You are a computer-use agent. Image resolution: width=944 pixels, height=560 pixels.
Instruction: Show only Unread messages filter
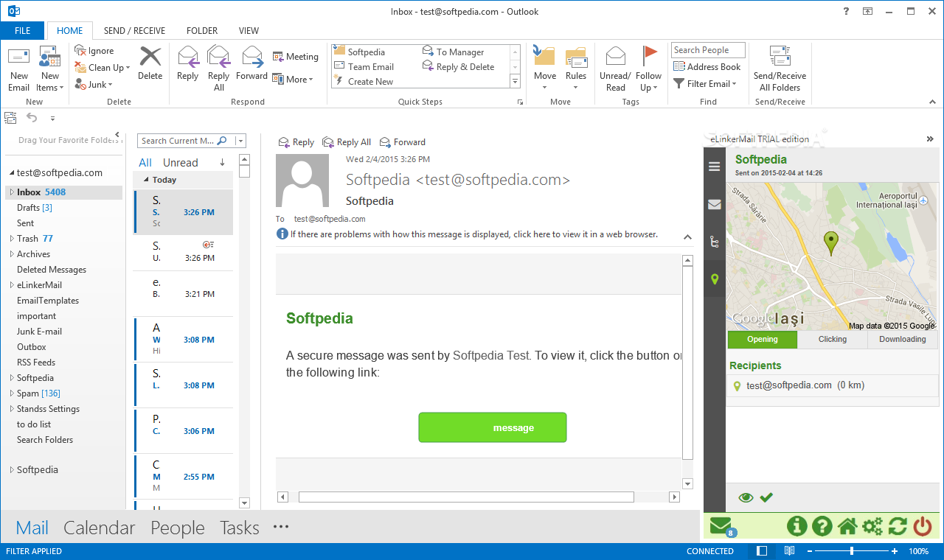[x=180, y=163]
